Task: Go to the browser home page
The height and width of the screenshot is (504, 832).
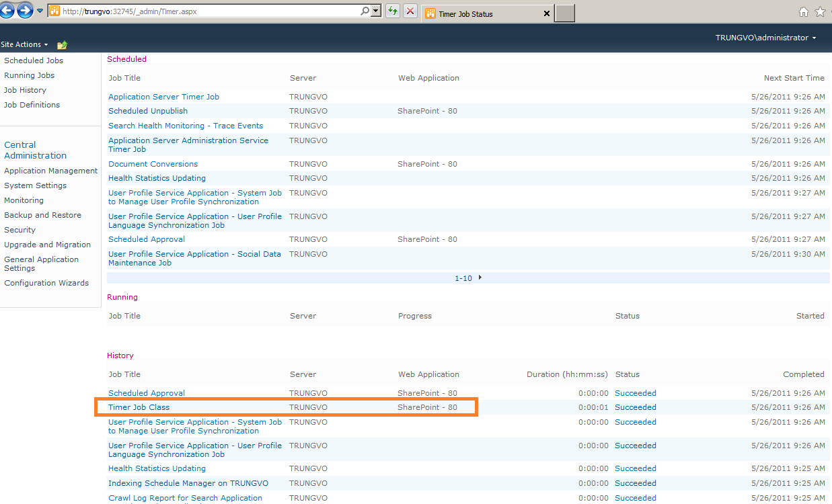Action: [804, 11]
